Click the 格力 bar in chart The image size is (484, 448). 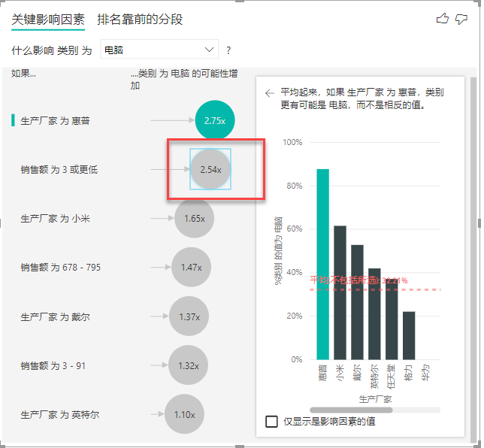(409, 335)
